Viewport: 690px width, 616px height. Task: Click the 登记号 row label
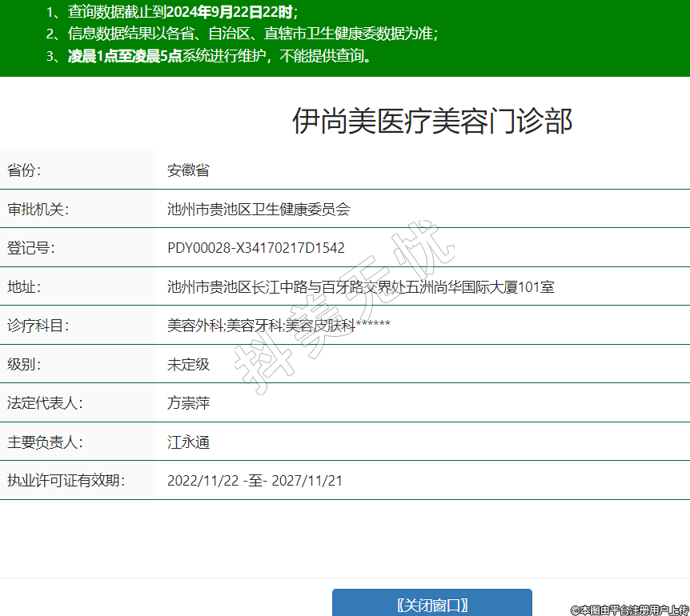(30, 248)
